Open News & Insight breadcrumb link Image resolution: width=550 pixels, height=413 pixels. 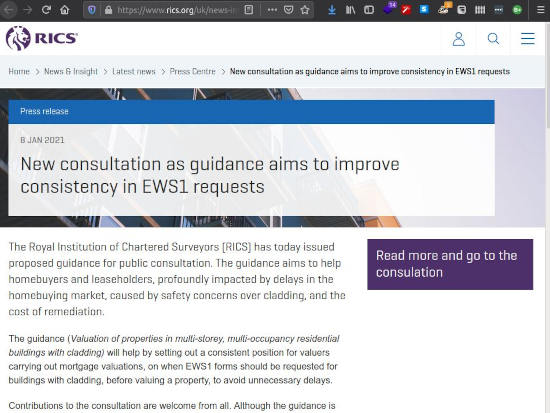point(71,72)
